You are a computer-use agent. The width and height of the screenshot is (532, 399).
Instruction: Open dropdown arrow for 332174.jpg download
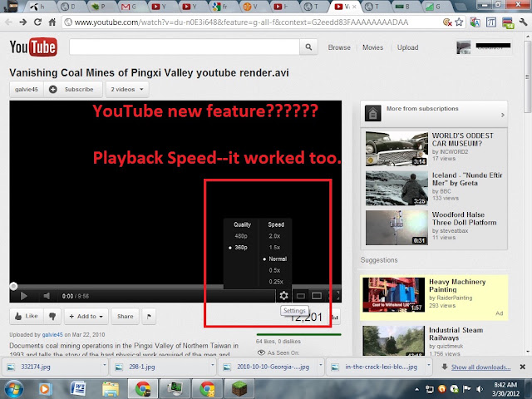pyautogui.click(x=105, y=366)
